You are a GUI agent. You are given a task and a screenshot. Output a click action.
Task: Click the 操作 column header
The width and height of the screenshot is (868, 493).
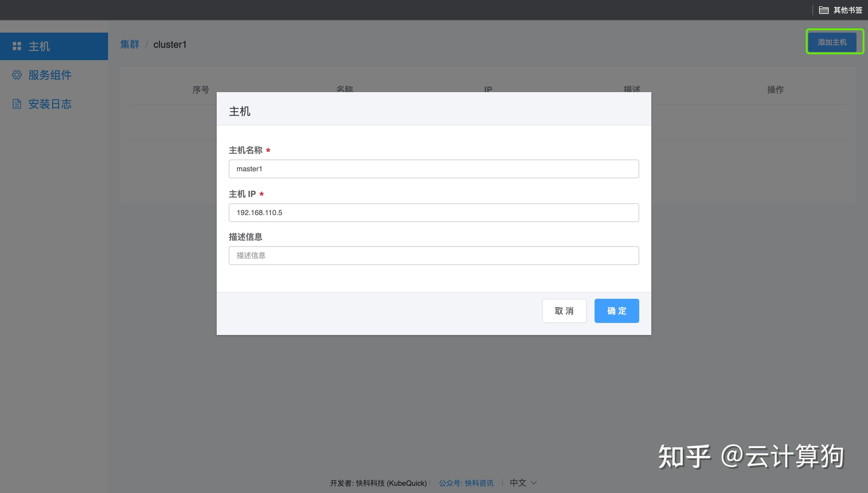775,90
